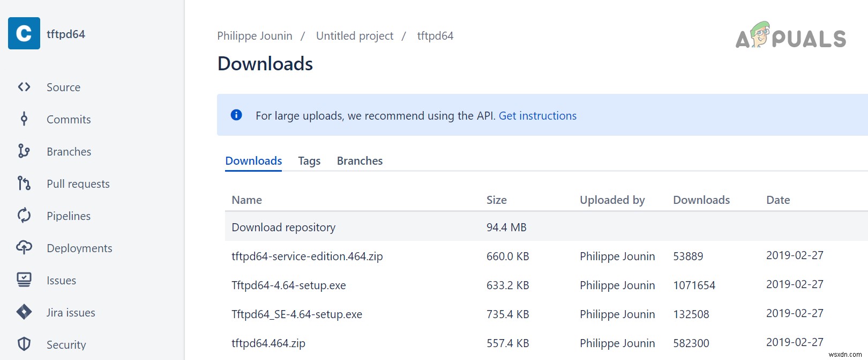Open the Get instructions link
868x360 pixels.
click(537, 116)
